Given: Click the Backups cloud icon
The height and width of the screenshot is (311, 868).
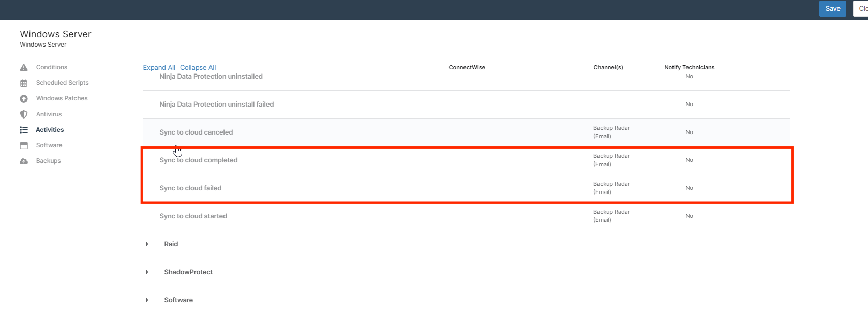Looking at the screenshot, I should 24,161.
